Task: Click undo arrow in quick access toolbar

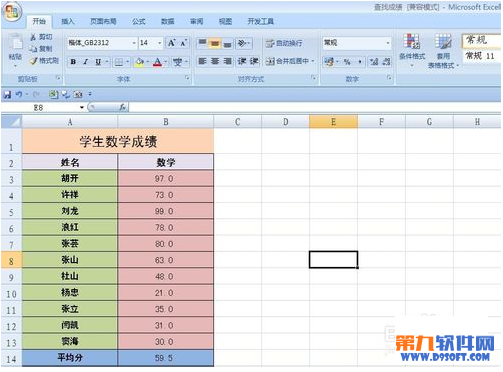Action: (x=19, y=95)
